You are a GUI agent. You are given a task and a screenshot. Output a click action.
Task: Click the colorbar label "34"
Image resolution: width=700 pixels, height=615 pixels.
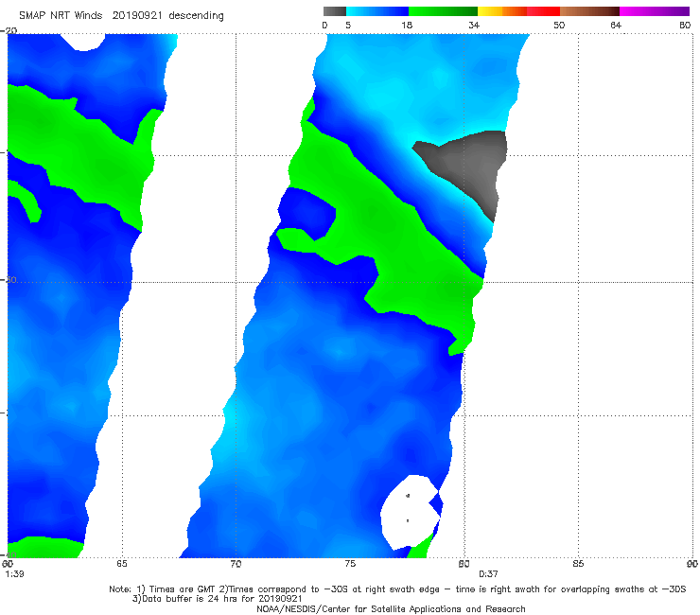point(474,26)
